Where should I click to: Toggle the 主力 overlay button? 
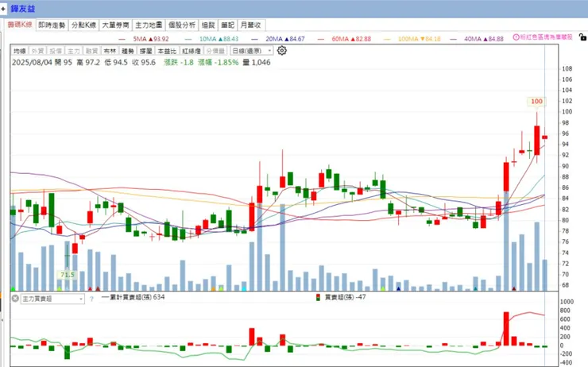[73, 51]
